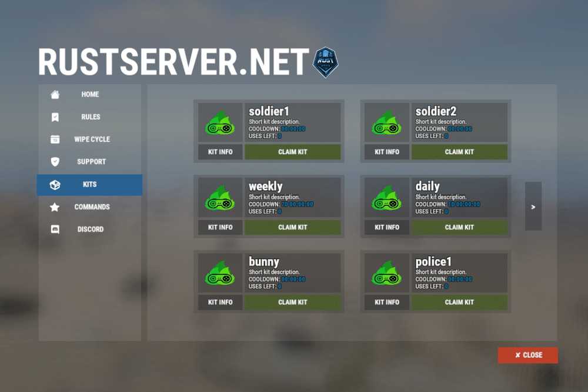Close the server info panel
Screen dimensions: 588x392
coord(527,356)
